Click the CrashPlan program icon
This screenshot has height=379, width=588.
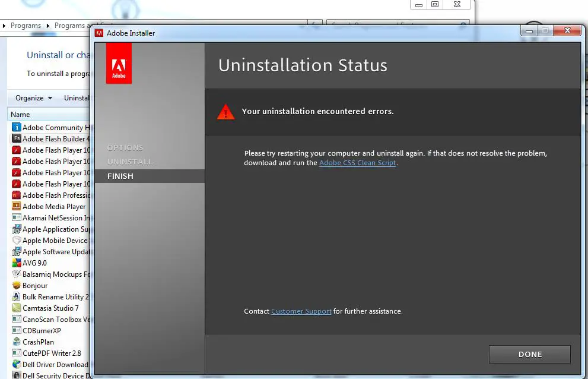pos(17,342)
